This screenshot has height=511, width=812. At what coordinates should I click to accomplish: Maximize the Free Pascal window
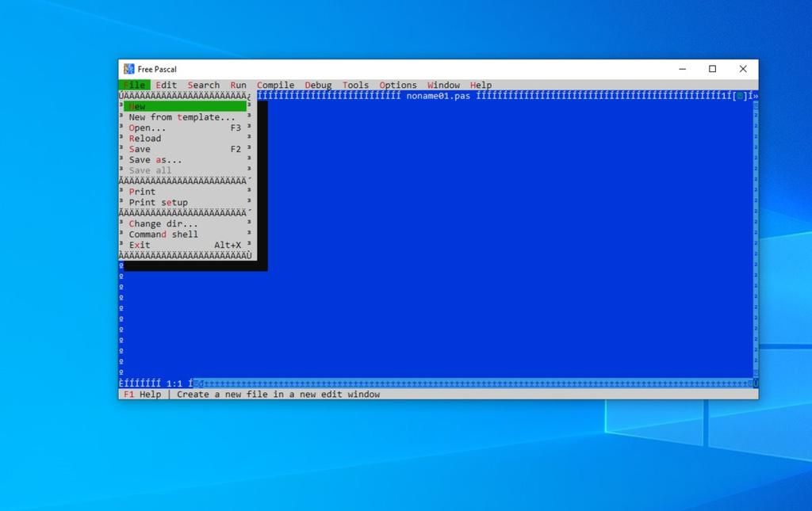tap(713, 69)
